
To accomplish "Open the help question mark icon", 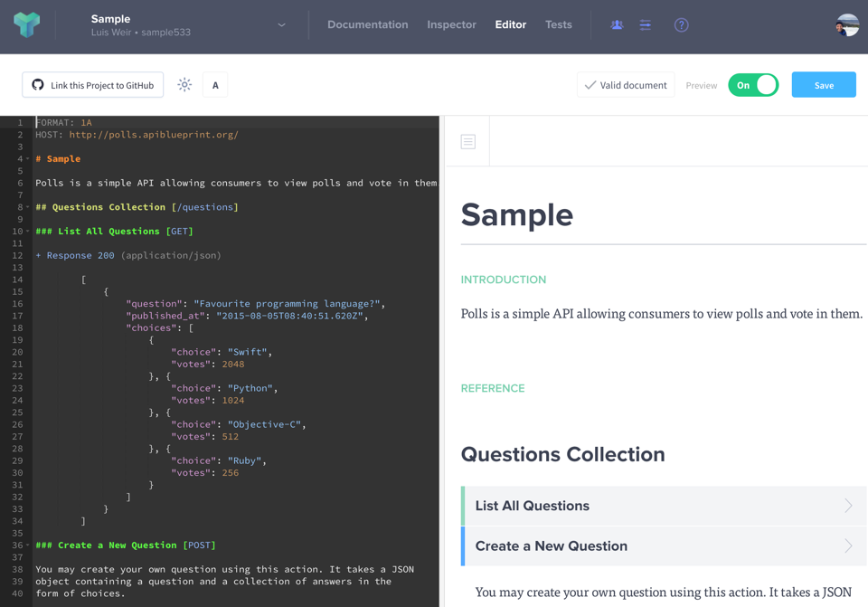I will 682,25.
